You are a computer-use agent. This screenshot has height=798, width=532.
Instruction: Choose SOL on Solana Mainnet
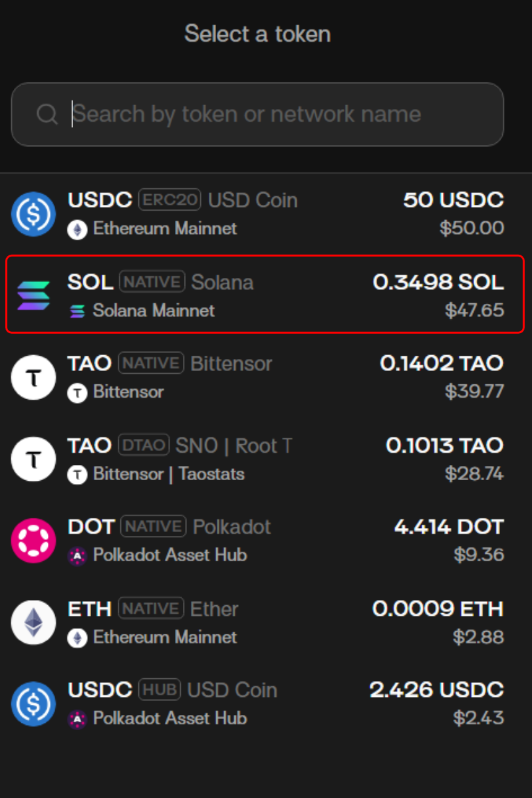[x=266, y=296]
